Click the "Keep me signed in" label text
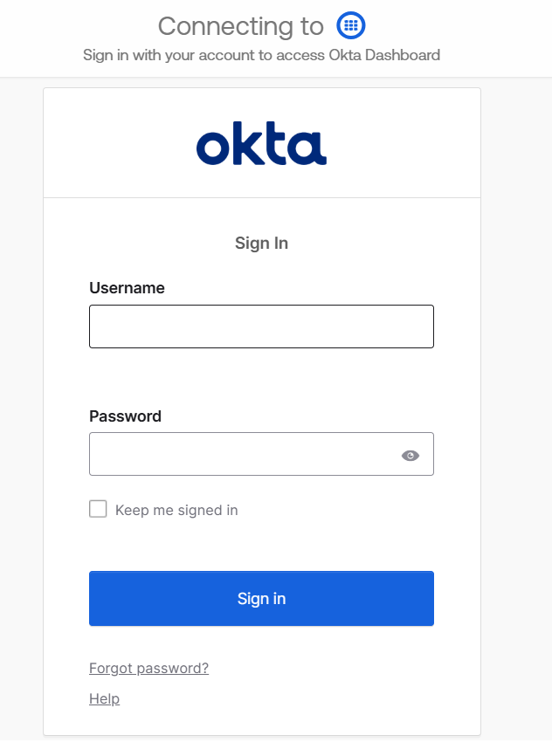 (x=176, y=510)
